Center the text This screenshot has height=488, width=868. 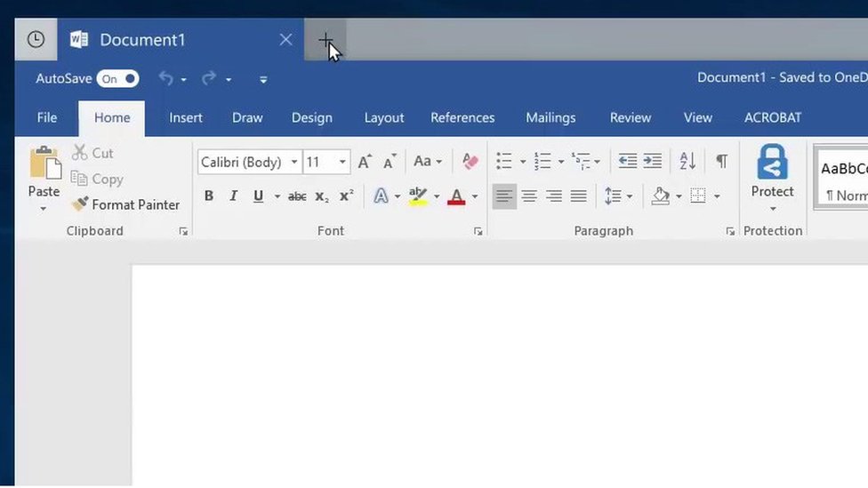(x=529, y=196)
